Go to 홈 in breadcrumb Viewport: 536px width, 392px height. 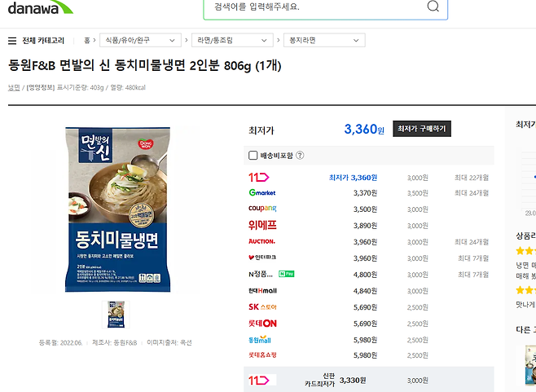pyautogui.click(x=87, y=41)
